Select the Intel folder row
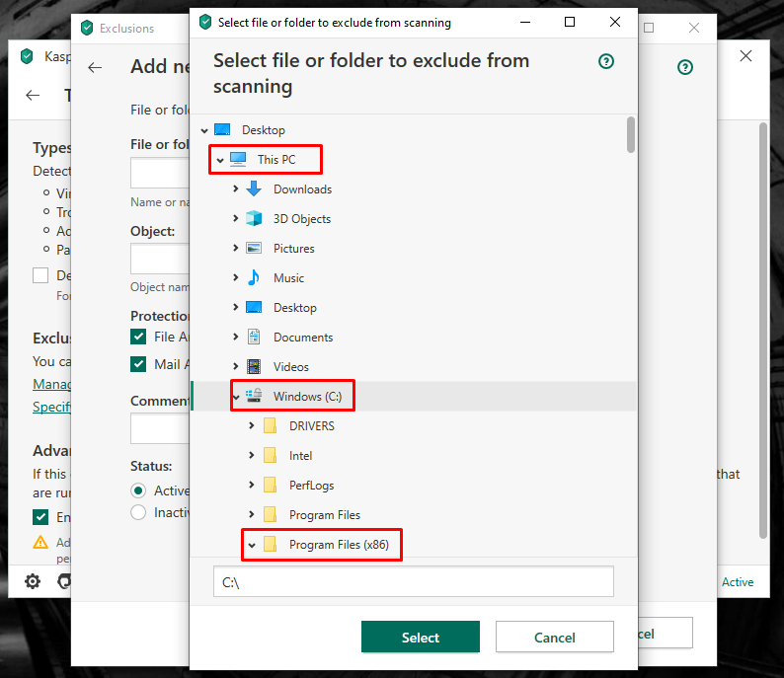Screen dimensions: 784x678 click(x=414, y=455)
